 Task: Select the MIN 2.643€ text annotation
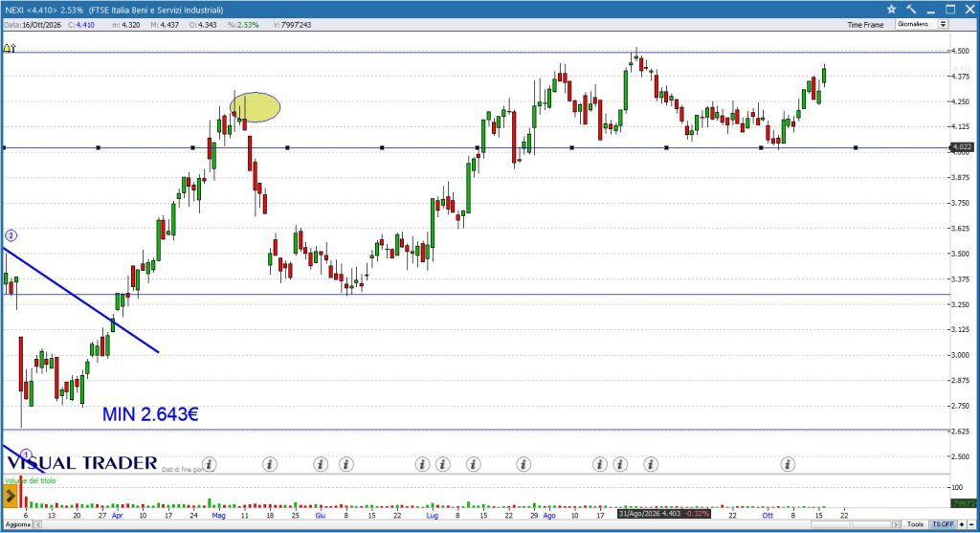(x=150, y=414)
